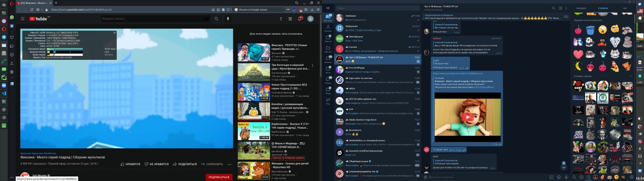Open the Сказки chat
This screenshot has width=644, height=181.
378,48
